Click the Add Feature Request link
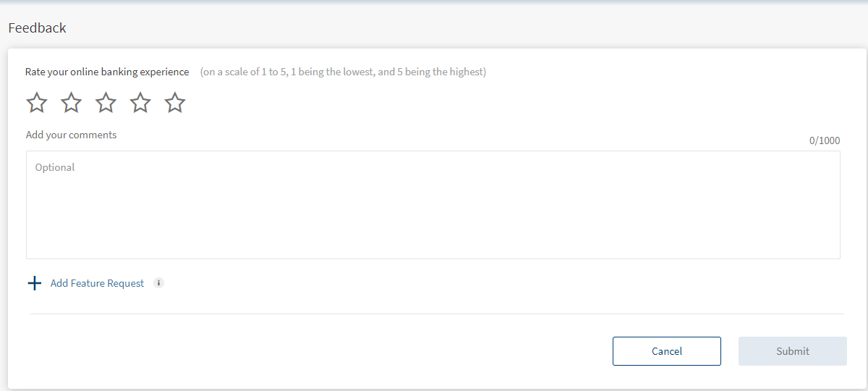This screenshot has height=391, width=868. (x=97, y=283)
